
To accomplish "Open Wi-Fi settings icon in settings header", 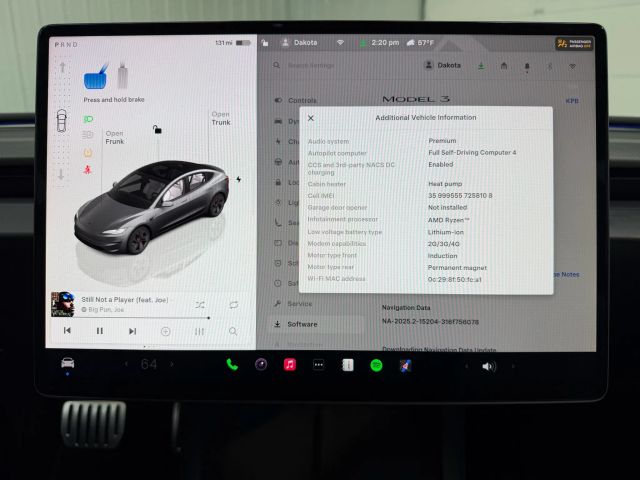I will pos(572,66).
